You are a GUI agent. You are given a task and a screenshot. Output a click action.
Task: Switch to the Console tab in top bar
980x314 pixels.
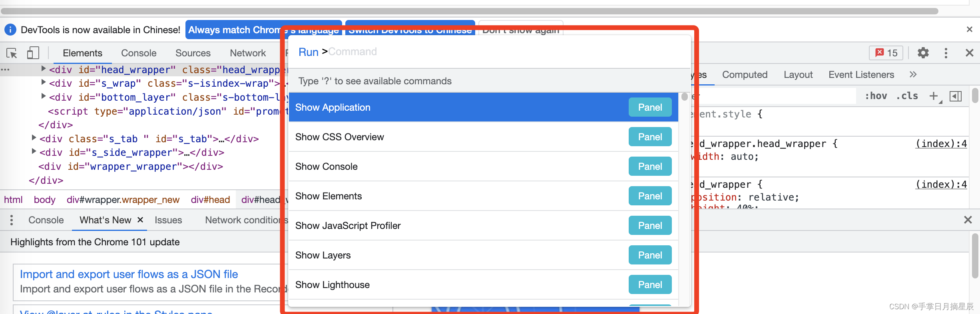139,53
